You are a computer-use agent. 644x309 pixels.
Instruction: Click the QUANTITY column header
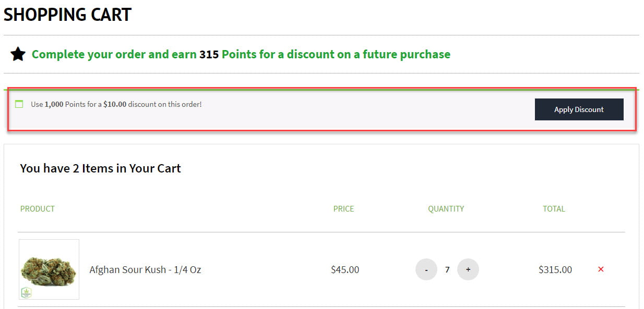point(446,209)
